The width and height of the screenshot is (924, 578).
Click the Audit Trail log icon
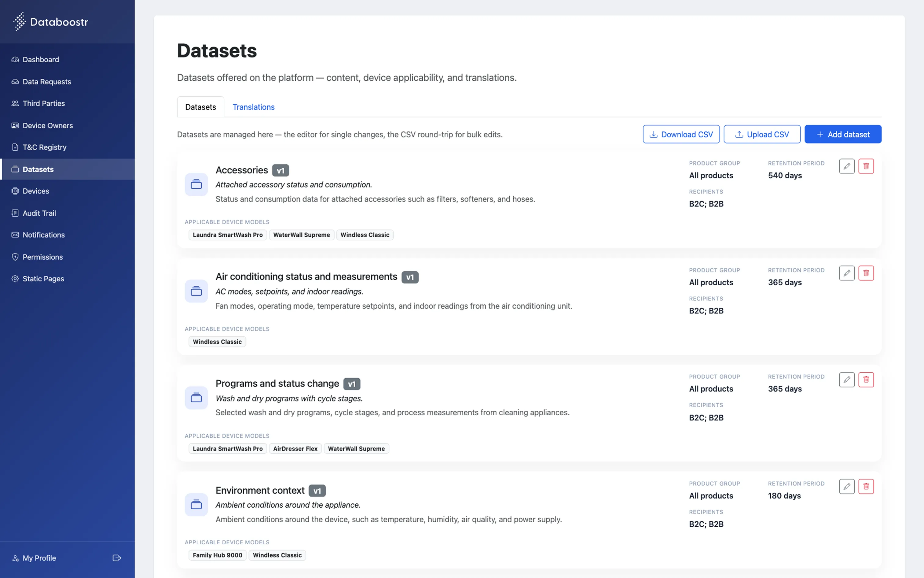15,213
